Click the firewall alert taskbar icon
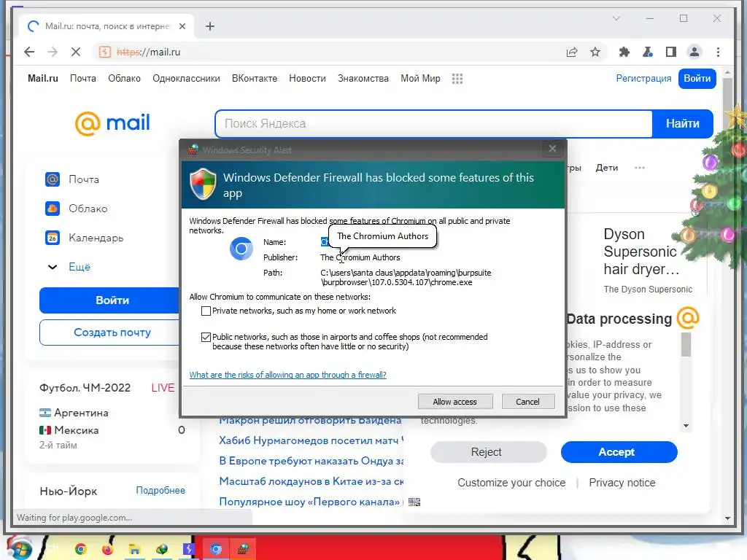 point(243,549)
